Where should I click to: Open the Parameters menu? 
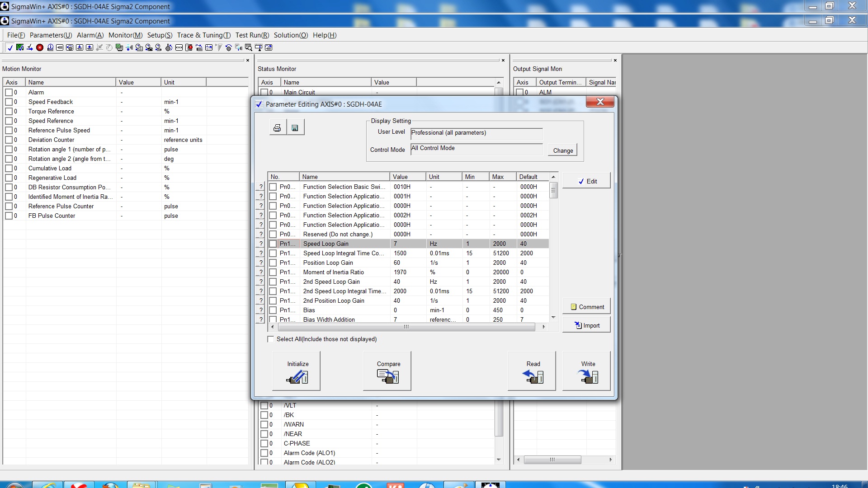tap(51, 35)
